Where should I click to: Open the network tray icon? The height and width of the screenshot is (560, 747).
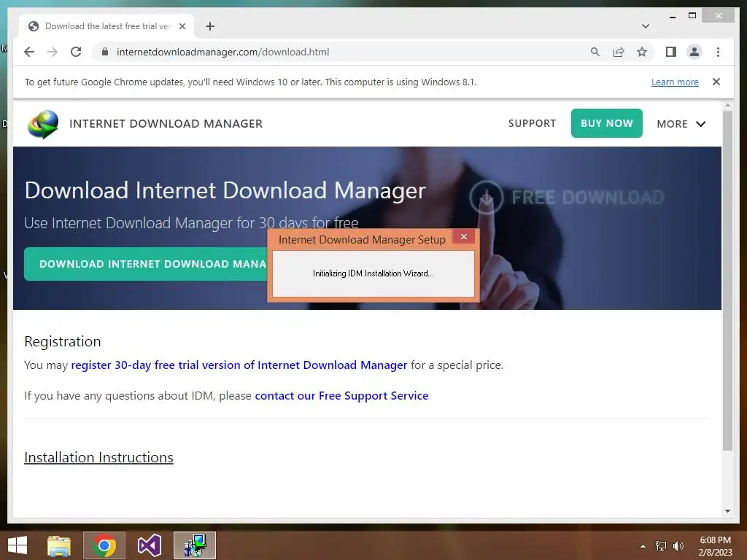661,546
